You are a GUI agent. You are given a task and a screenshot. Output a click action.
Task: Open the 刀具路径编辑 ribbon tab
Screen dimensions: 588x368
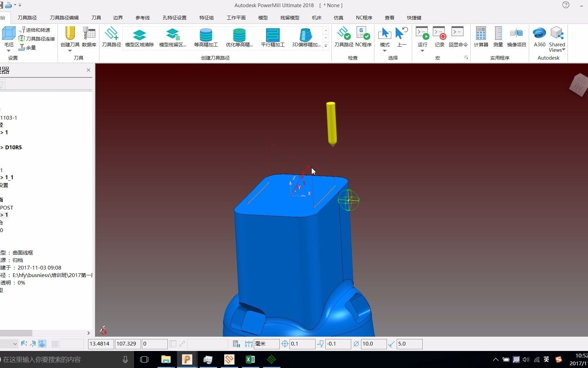tap(64, 18)
